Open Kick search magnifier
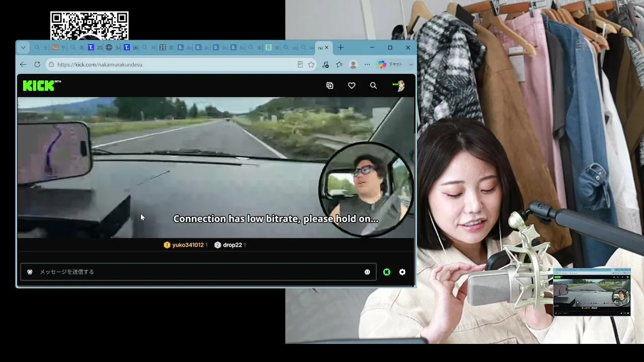 [373, 85]
